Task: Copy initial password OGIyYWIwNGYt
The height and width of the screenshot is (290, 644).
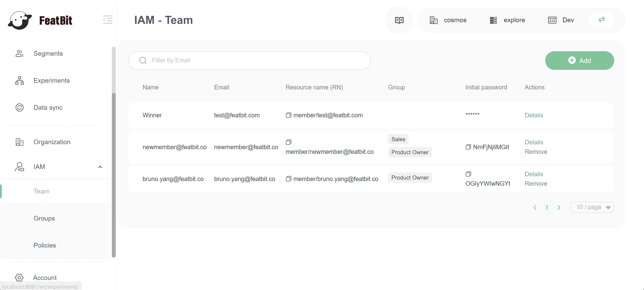Action: 468,174
